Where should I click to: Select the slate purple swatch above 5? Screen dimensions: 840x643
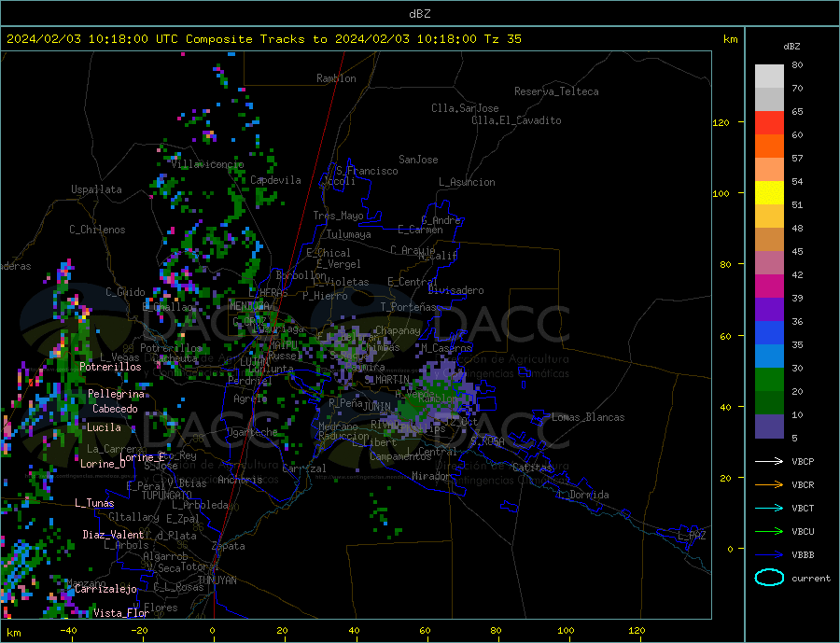point(769,426)
